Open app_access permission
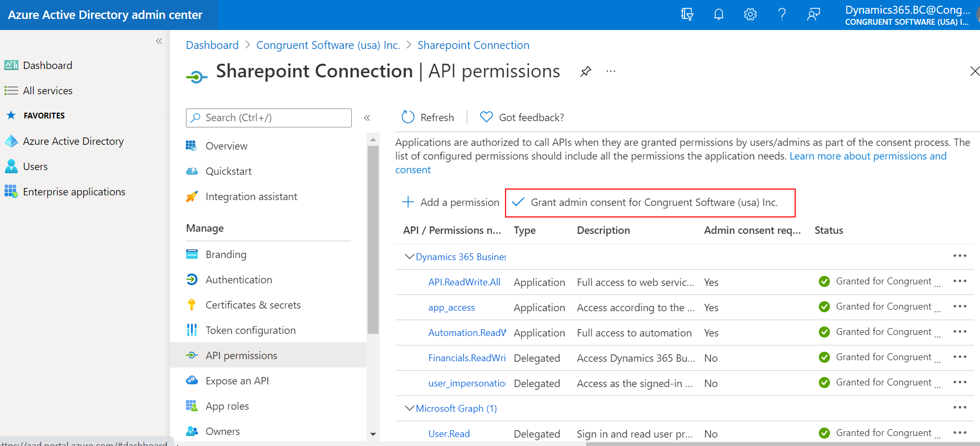 point(451,308)
